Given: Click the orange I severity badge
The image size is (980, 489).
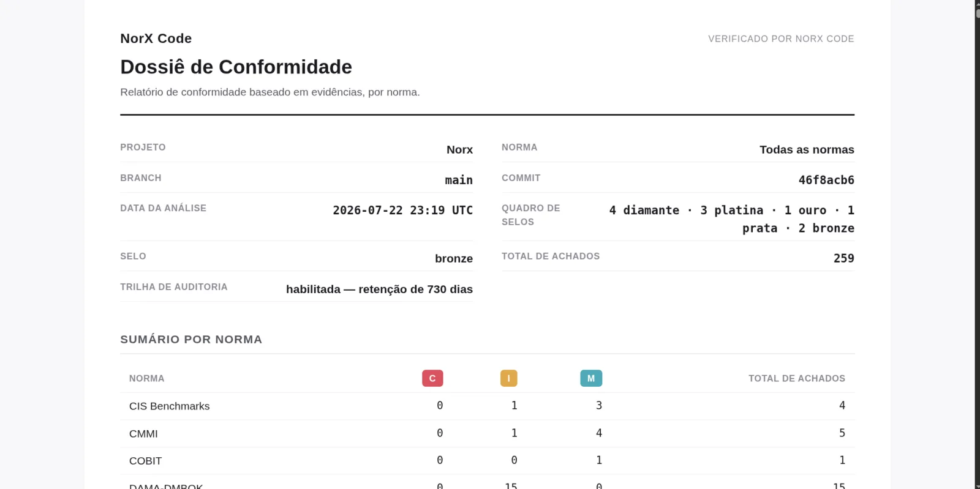Looking at the screenshot, I should click(508, 378).
